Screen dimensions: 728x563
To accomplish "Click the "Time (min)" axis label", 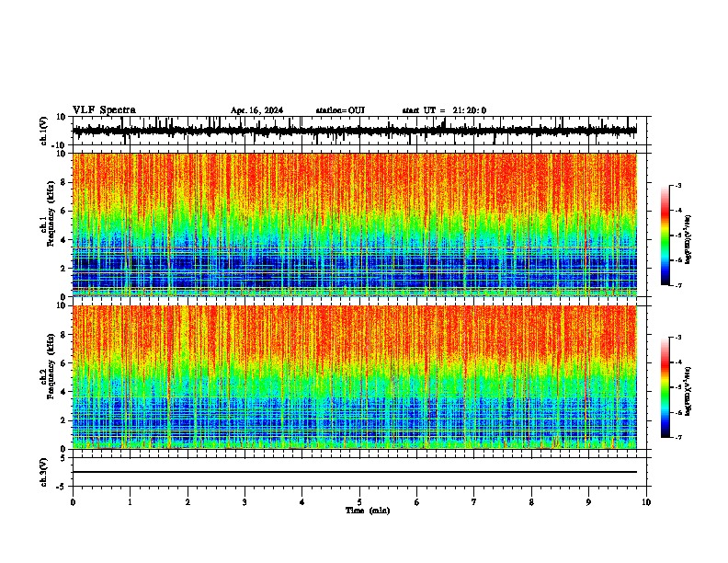I will click(x=368, y=511).
